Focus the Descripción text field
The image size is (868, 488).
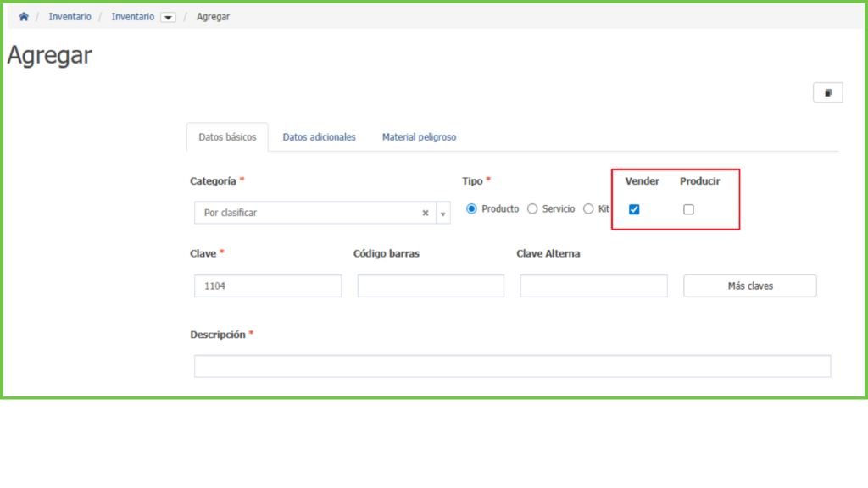[x=512, y=366]
